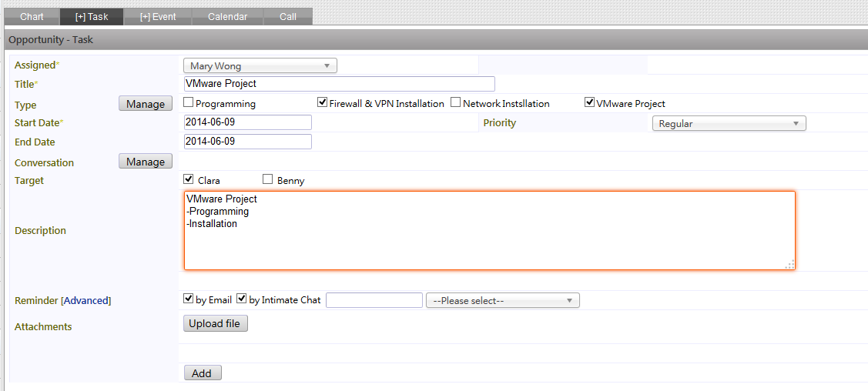Turn off reminder by Intimate Chat
The image size is (868, 391).
click(241, 299)
